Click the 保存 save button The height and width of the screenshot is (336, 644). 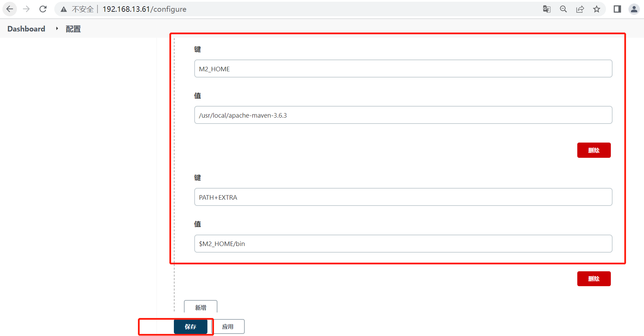coord(190,327)
